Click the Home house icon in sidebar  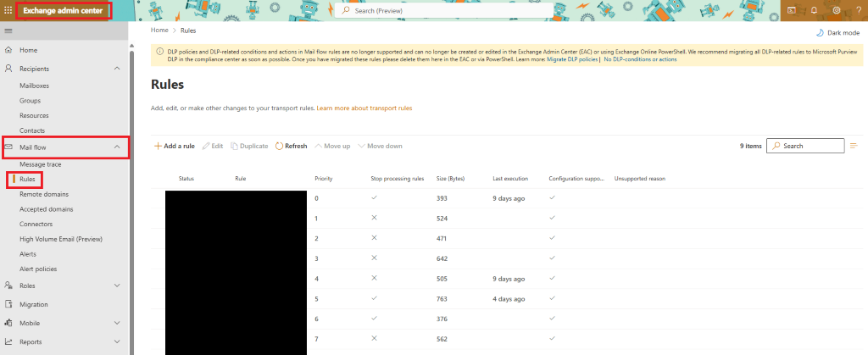8,50
